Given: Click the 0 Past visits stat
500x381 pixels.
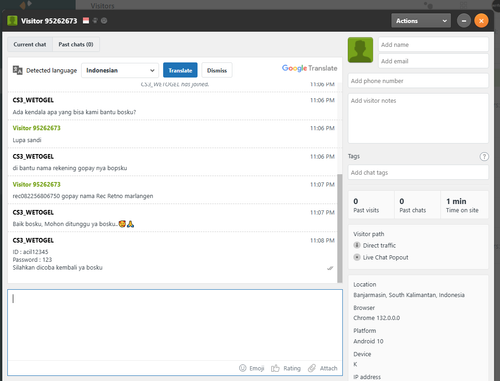Looking at the screenshot, I should [371, 205].
